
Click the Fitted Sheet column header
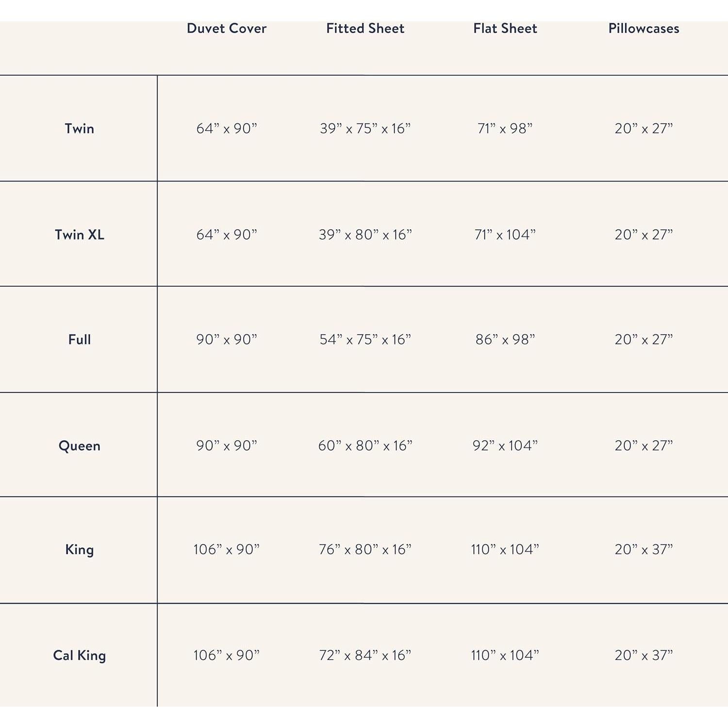[365, 29]
